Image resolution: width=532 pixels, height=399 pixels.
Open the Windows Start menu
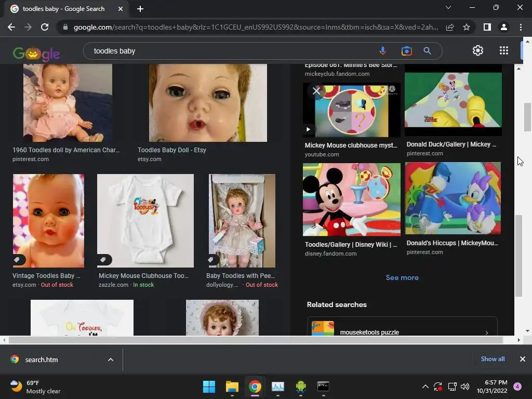point(209,387)
